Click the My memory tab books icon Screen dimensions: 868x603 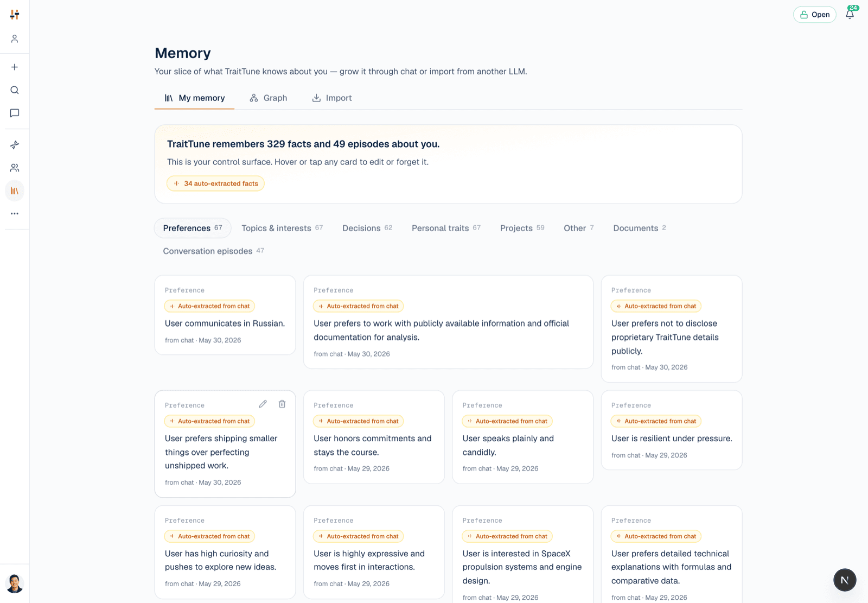[169, 98]
